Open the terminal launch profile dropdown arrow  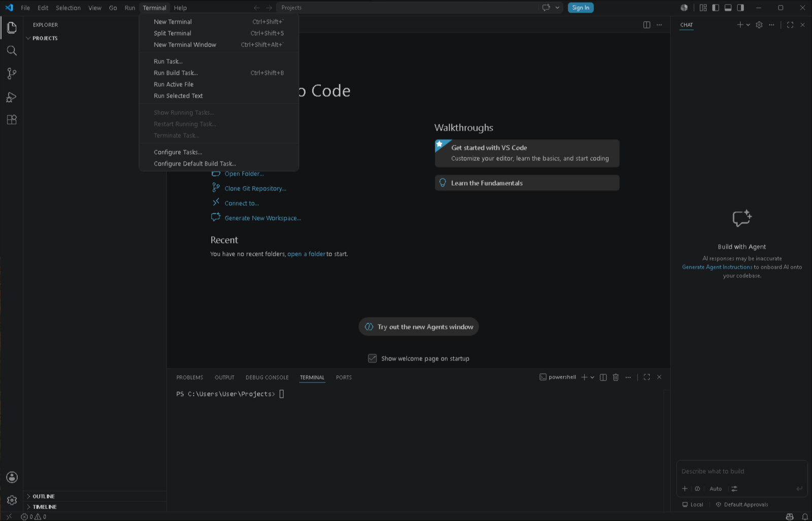[592, 377]
